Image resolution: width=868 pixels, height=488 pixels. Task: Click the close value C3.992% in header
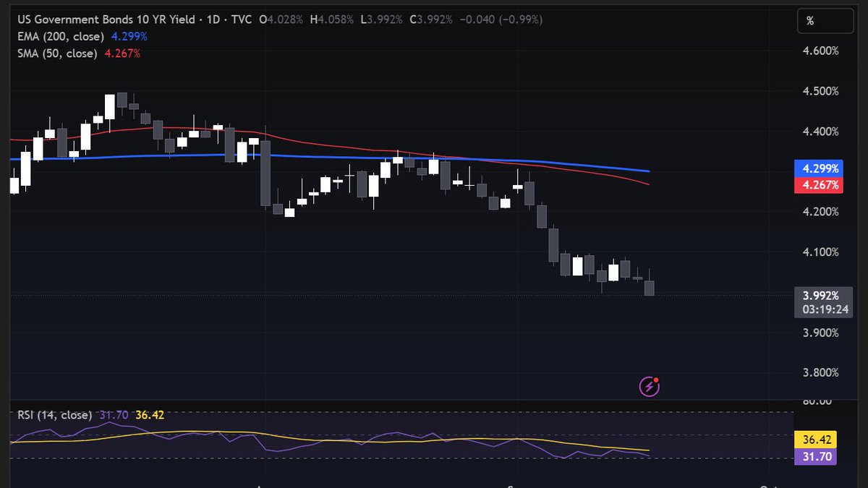tap(433, 20)
